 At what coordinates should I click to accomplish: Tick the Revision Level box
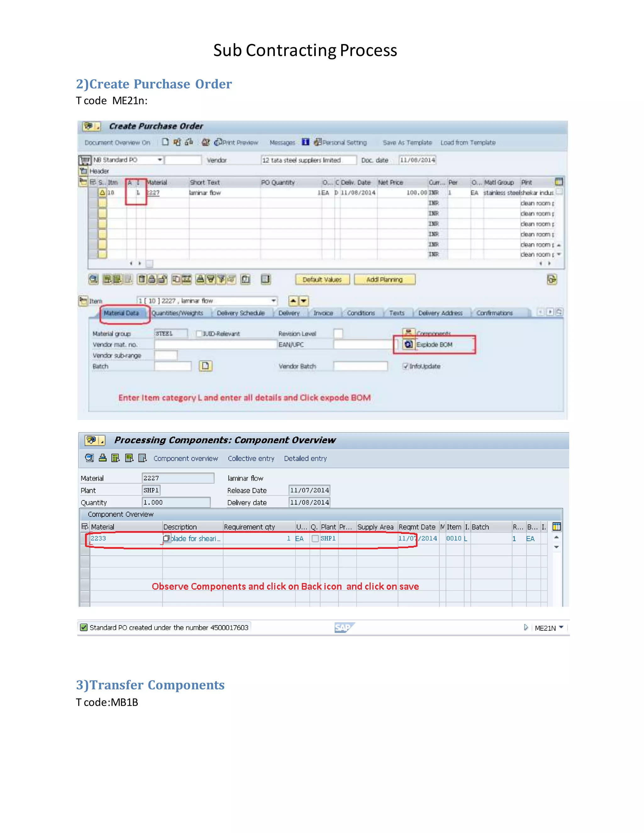[x=338, y=334]
